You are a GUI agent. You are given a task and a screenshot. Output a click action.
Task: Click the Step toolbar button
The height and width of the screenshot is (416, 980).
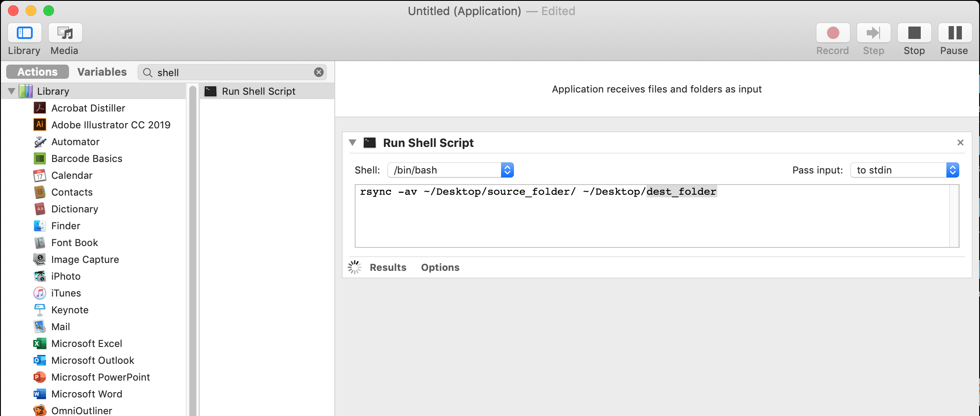click(x=873, y=33)
